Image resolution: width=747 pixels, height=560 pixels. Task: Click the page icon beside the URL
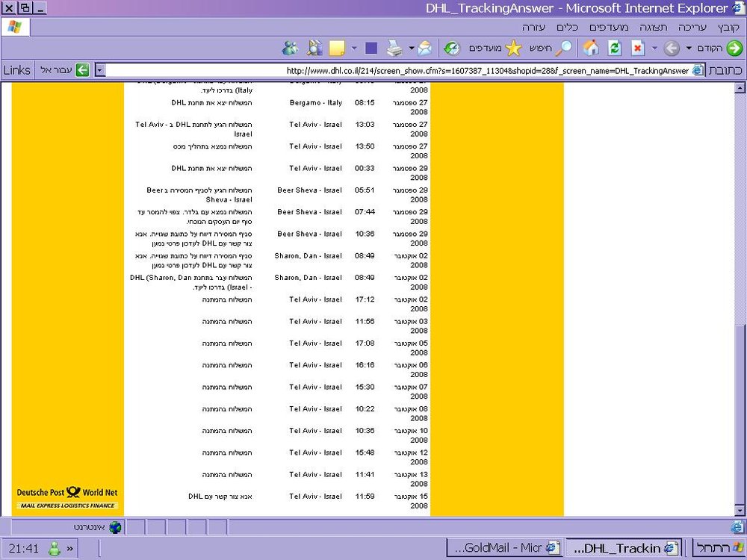[x=698, y=70]
